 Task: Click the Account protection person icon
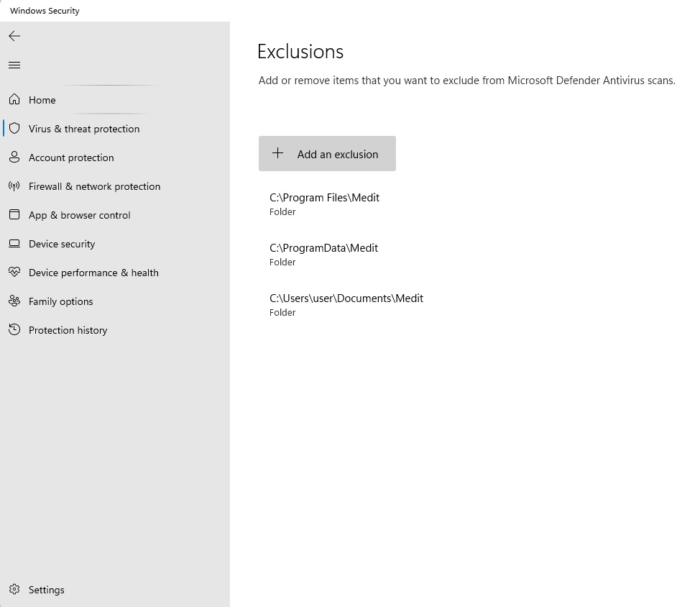14,157
